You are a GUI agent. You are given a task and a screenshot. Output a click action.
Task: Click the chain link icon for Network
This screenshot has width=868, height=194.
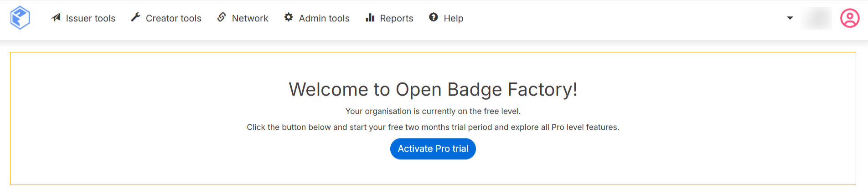pyautogui.click(x=222, y=17)
